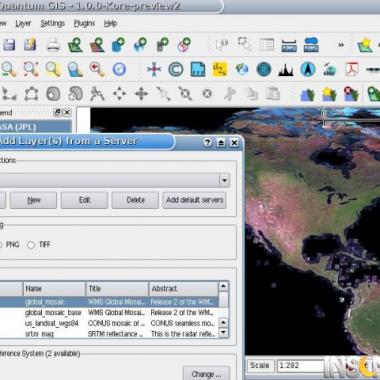Open the Layer menu

click(x=23, y=23)
